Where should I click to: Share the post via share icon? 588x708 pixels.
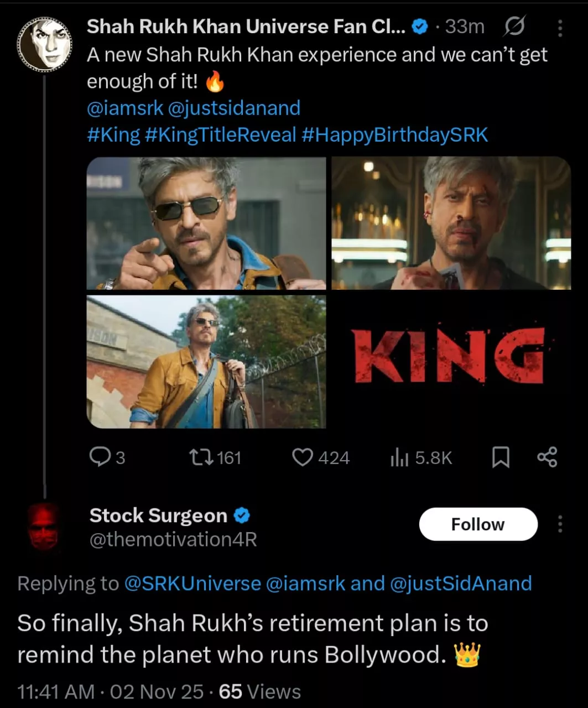pos(547,457)
